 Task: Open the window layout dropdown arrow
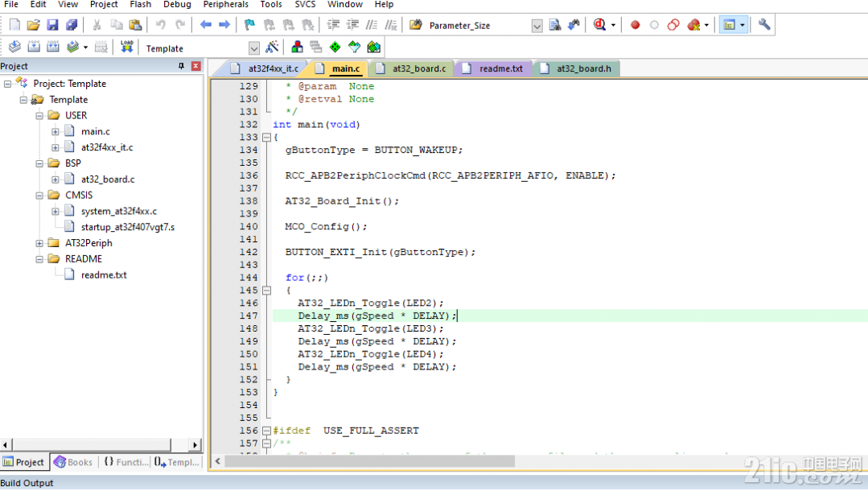(x=743, y=25)
